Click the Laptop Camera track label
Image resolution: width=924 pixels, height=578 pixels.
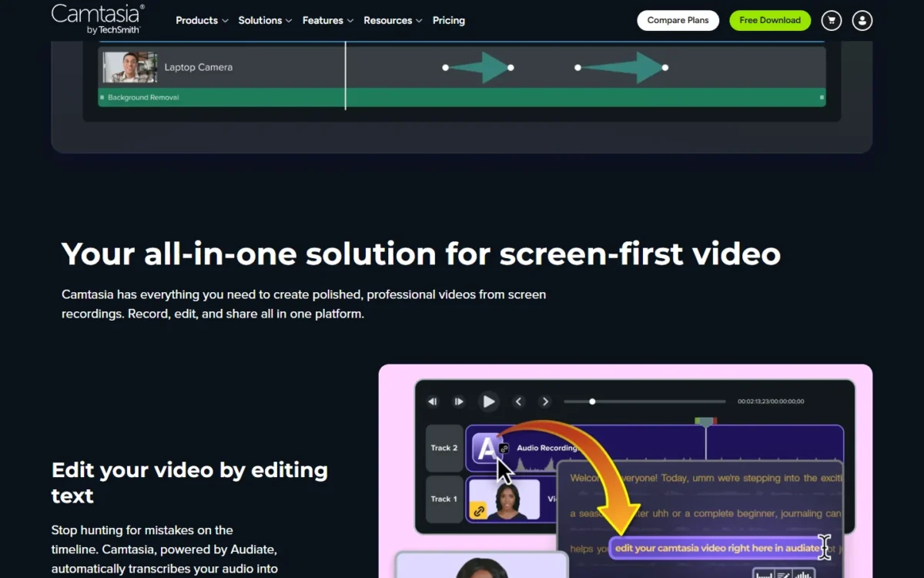click(x=199, y=67)
